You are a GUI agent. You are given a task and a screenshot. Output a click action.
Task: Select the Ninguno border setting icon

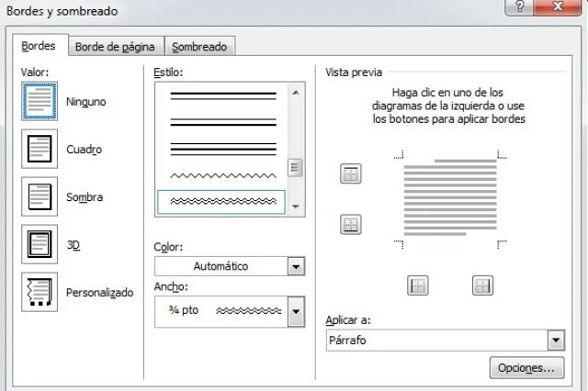click(40, 101)
